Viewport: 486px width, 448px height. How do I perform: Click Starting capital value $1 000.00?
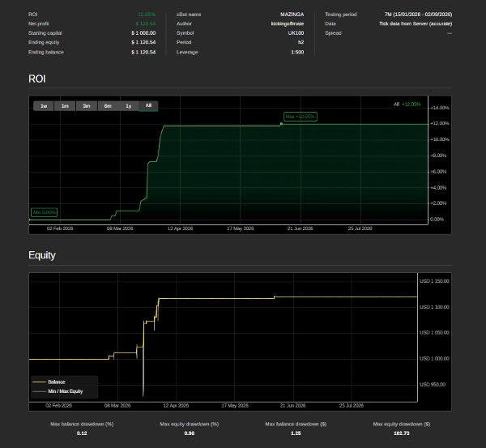coord(143,33)
